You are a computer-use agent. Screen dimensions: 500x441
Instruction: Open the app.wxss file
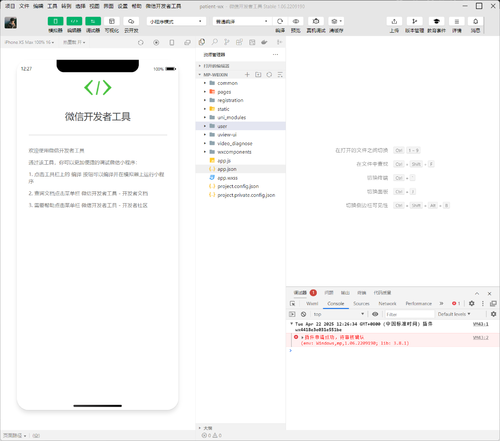point(241,178)
